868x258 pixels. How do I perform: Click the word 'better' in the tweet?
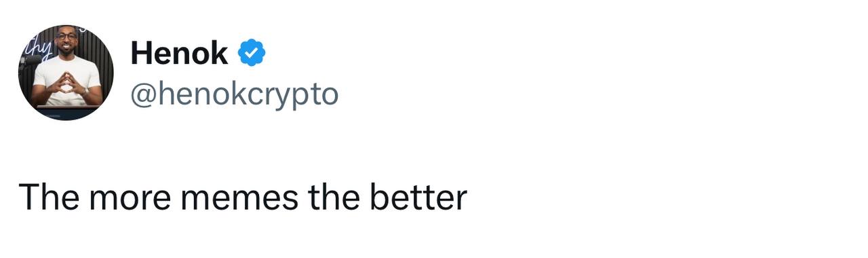pyautogui.click(x=418, y=198)
